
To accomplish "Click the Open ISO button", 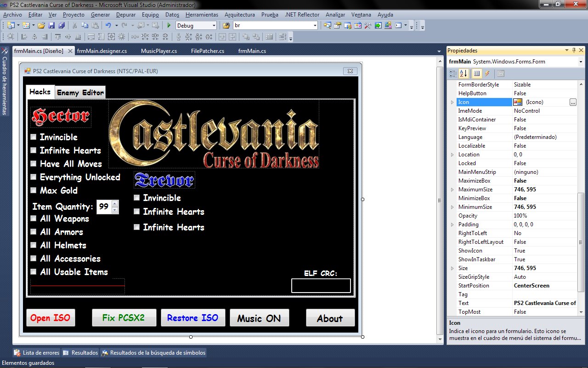I will pyautogui.click(x=51, y=318).
